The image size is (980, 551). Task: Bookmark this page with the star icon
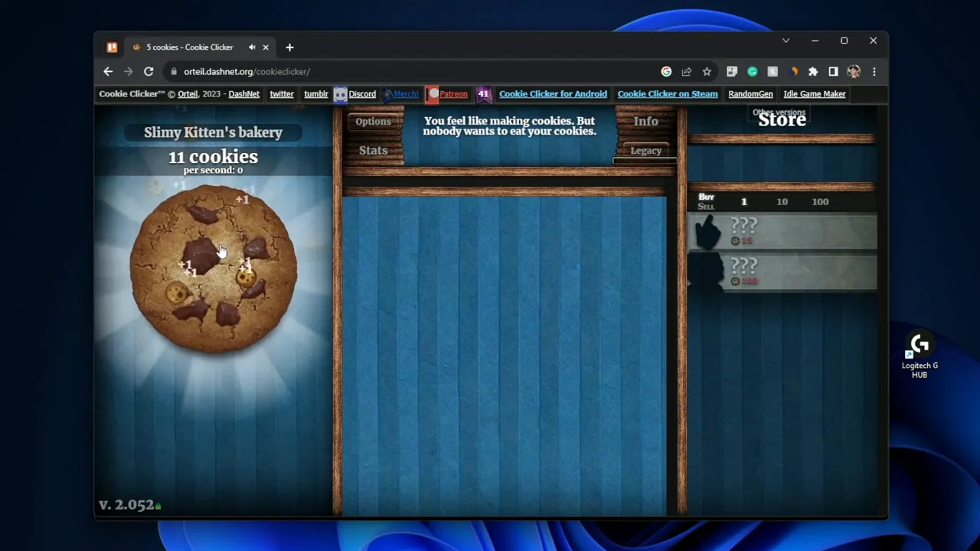[707, 72]
